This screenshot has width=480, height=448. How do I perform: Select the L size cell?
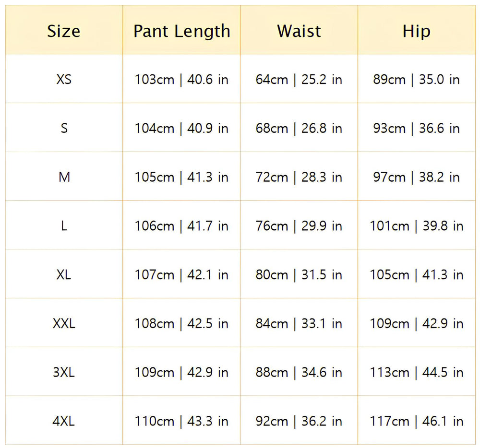(x=64, y=226)
